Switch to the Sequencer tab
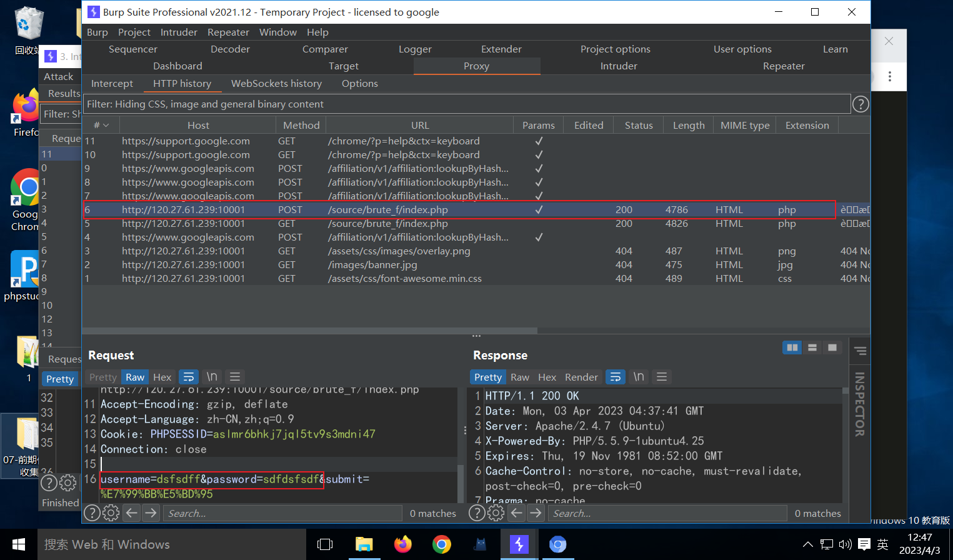The height and width of the screenshot is (560, 953). click(x=133, y=49)
